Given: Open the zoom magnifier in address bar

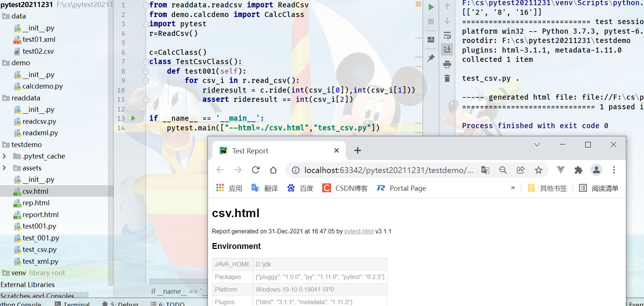Looking at the screenshot, I should [503, 170].
